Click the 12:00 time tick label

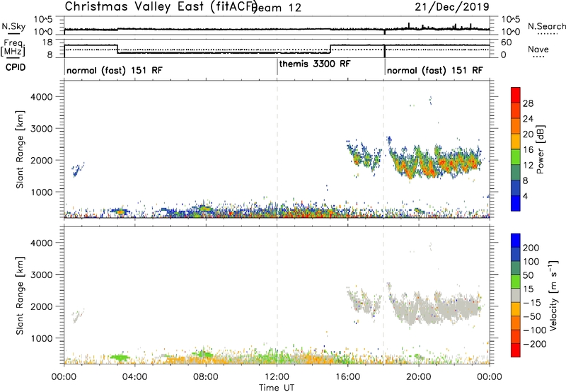pyautogui.click(x=277, y=377)
